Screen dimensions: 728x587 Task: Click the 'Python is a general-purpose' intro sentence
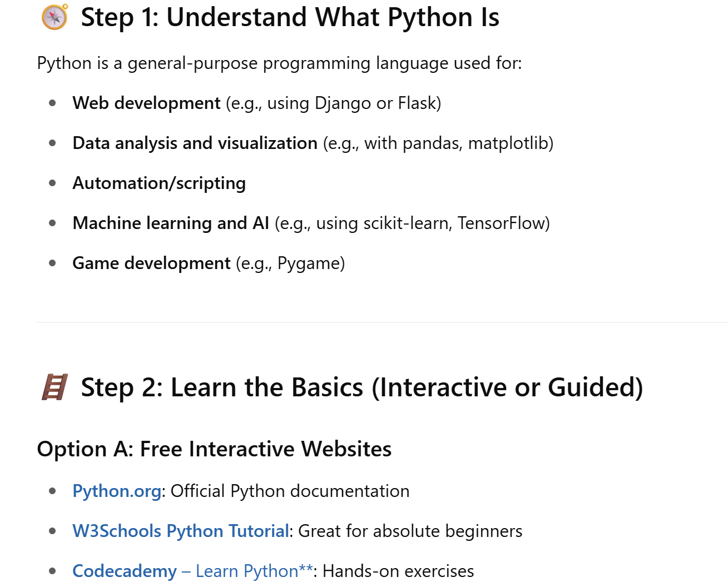pyautogui.click(x=279, y=63)
